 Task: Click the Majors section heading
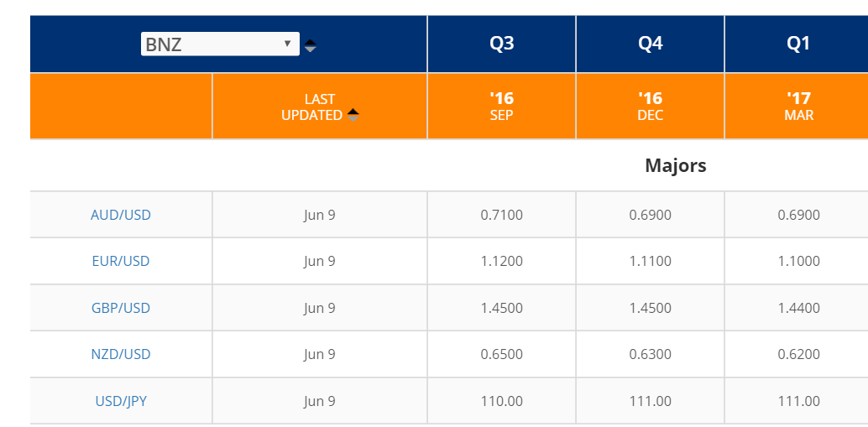pyautogui.click(x=676, y=165)
